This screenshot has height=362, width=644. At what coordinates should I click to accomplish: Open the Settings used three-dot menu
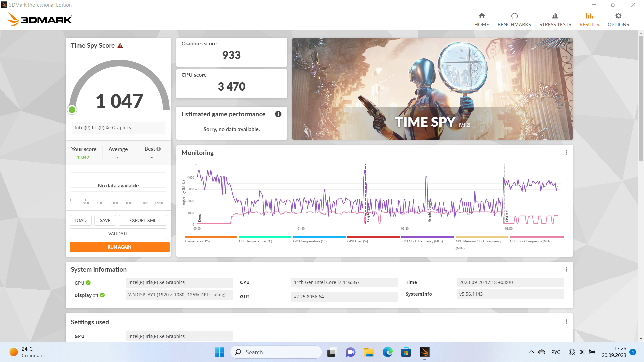click(x=566, y=322)
